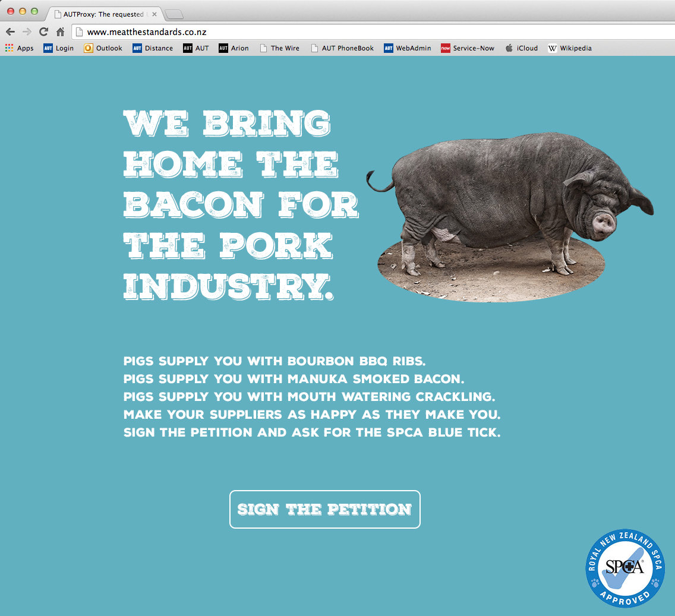Reload the page with the refresh icon
This screenshot has width=675, height=616.
pos(43,32)
